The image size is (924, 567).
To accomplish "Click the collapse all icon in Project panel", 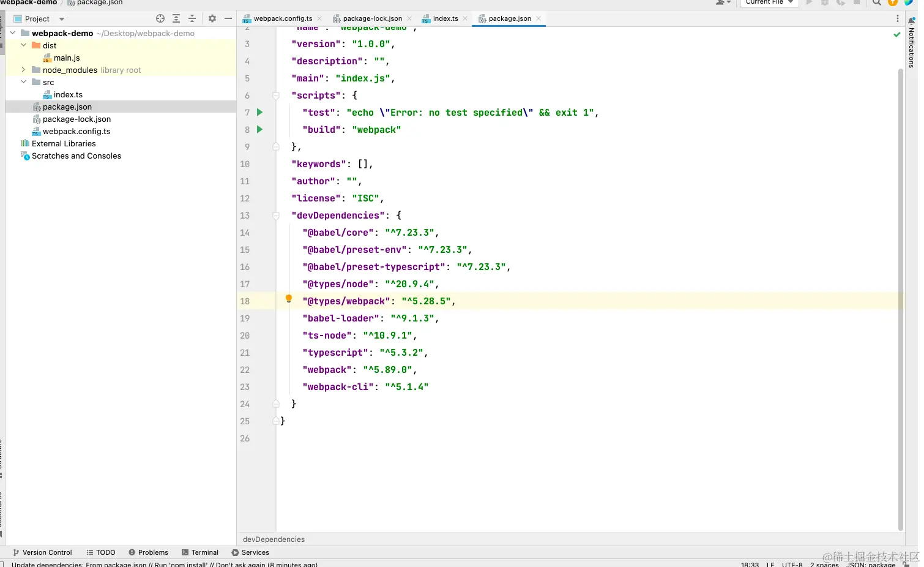I will coord(192,18).
